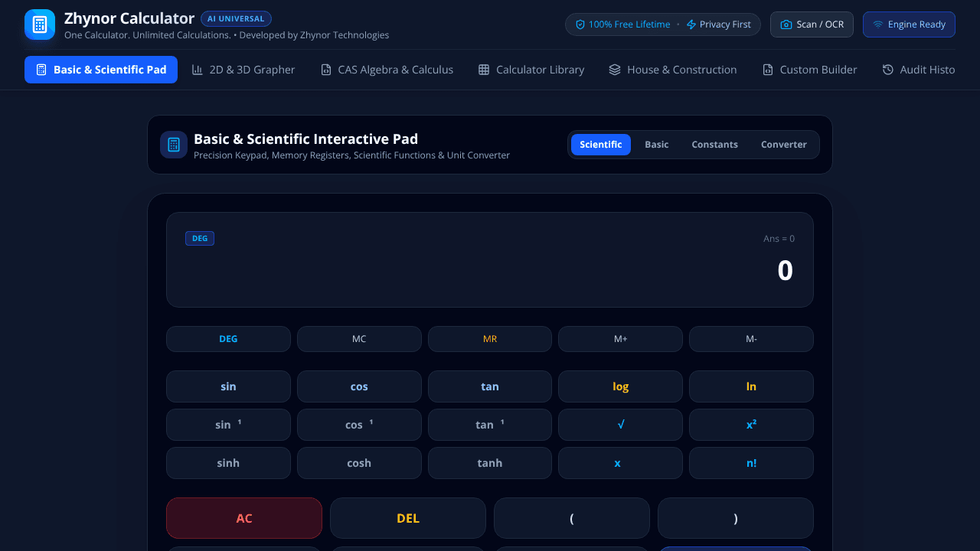Insert a closing parenthesis
980x551 pixels.
pyautogui.click(x=736, y=518)
